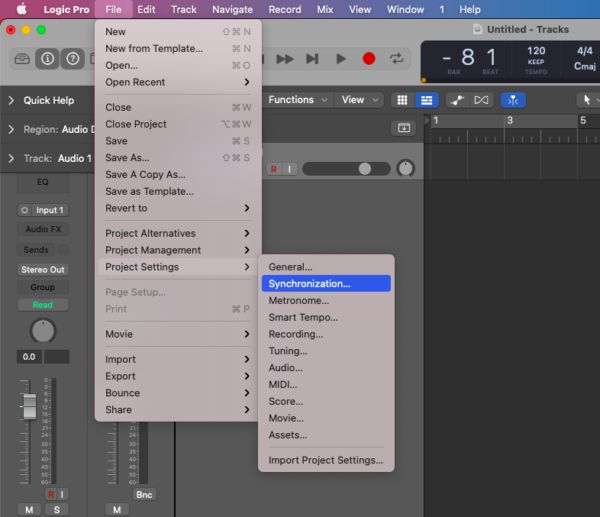This screenshot has height=517, width=600.
Task: Open the Functions dropdown menu
Action: (x=296, y=100)
